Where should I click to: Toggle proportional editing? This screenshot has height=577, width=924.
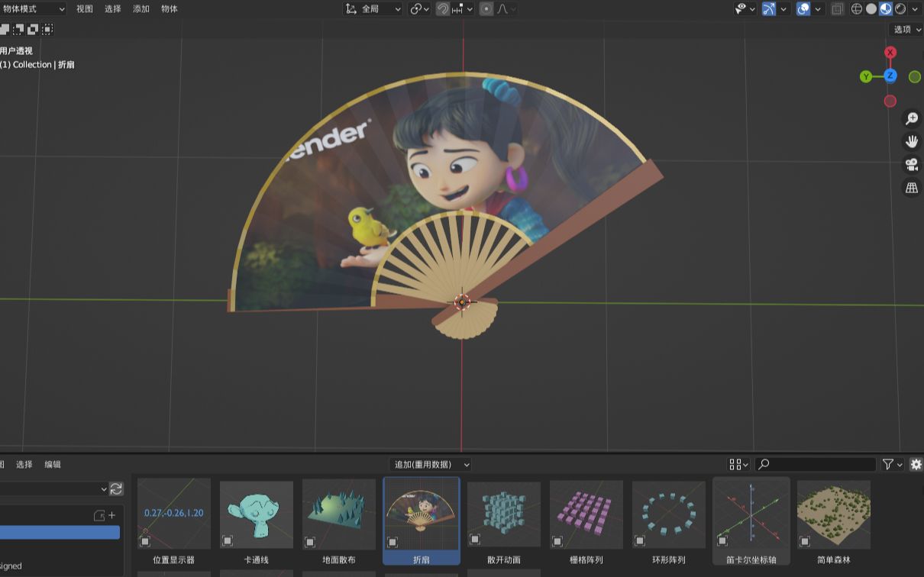pyautogui.click(x=486, y=9)
